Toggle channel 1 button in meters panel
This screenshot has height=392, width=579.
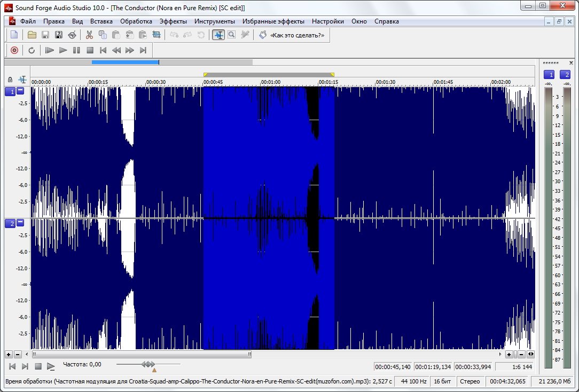point(549,75)
